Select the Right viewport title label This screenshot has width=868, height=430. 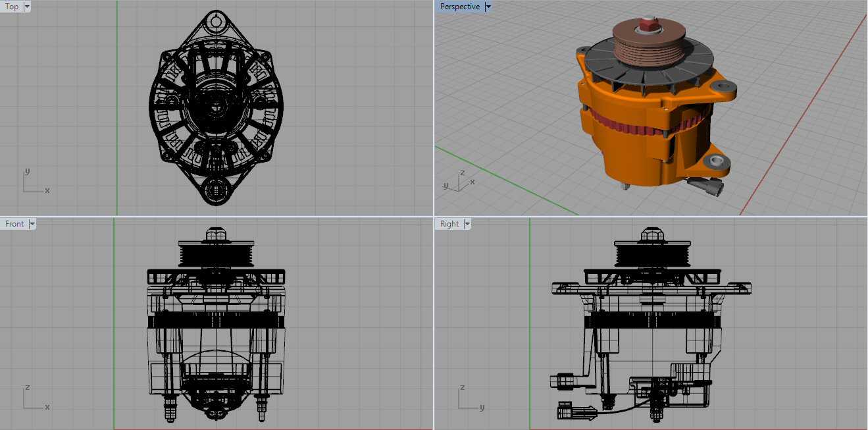(x=449, y=224)
